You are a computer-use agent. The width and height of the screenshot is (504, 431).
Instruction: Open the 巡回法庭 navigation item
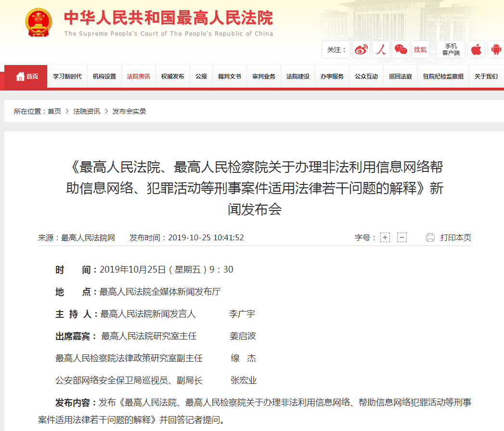400,77
